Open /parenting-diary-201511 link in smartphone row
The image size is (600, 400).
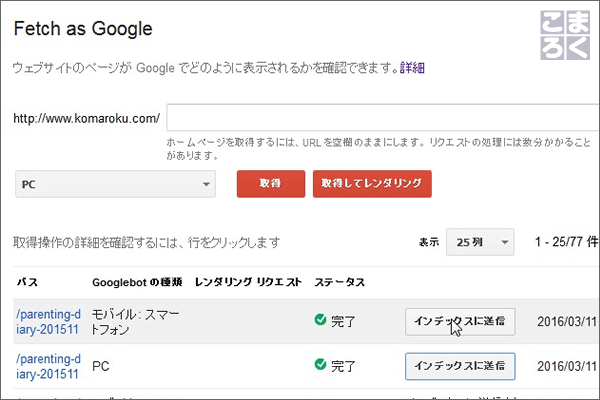pyautogui.click(x=48, y=322)
